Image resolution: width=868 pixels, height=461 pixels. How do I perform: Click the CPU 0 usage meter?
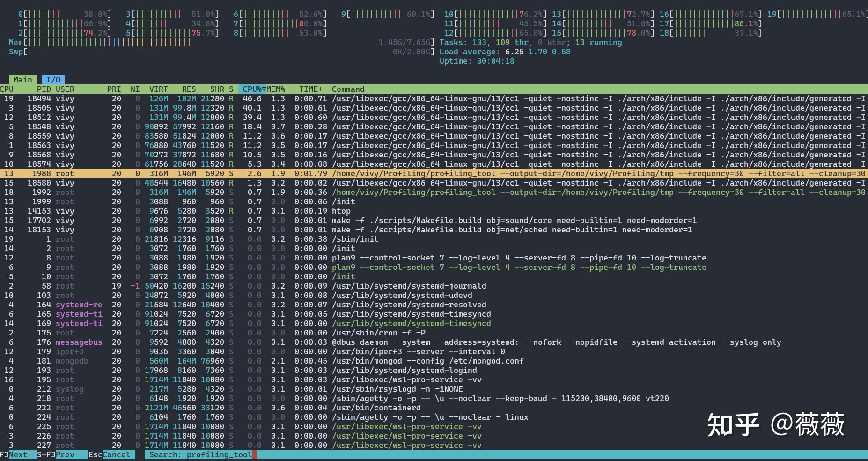[65, 14]
